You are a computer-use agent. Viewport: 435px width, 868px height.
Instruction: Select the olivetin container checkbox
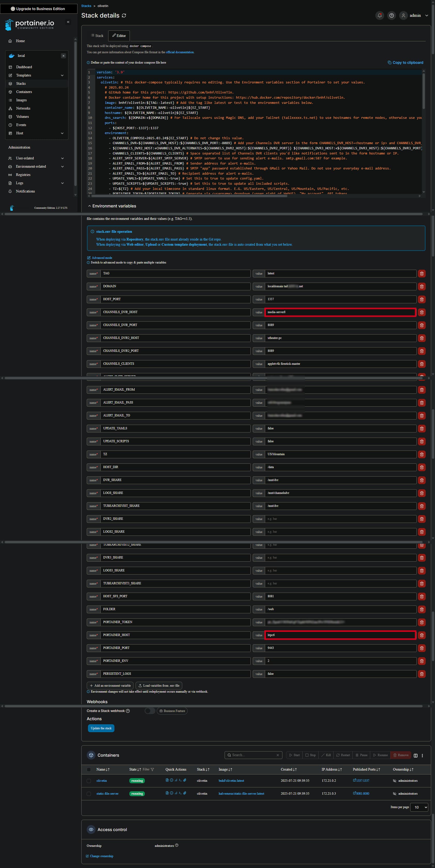tap(89, 781)
